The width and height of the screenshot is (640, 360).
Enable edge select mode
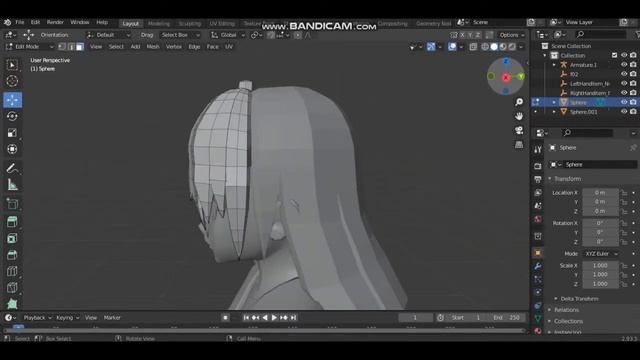point(71,47)
